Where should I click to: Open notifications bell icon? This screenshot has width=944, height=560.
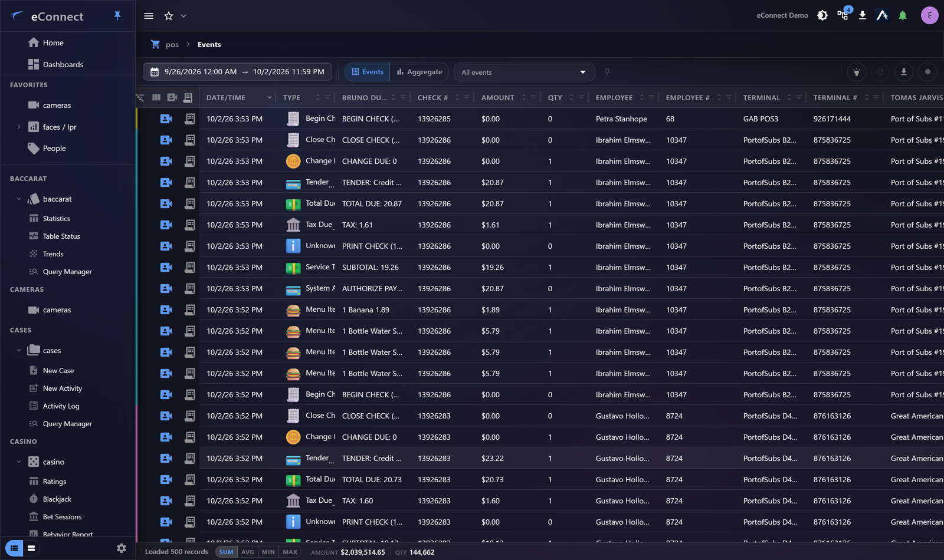pos(903,15)
